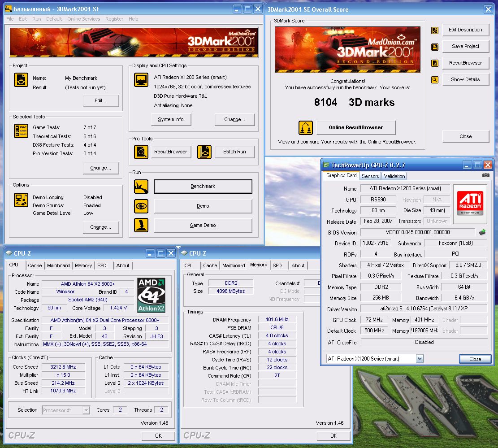This screenshot has width=498, height=448.
Task: Click the Edit Description button
Action: (x=465, y=30)
